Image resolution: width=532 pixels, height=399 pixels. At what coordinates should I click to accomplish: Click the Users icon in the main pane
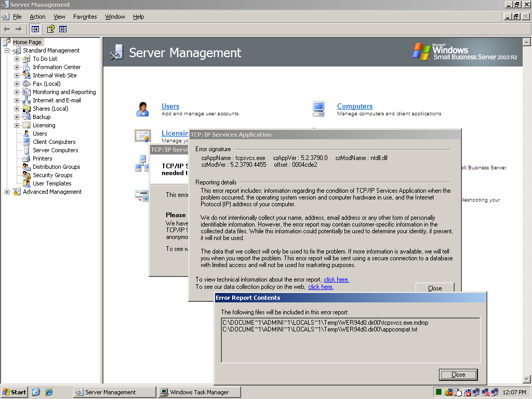tap(142, 109)
